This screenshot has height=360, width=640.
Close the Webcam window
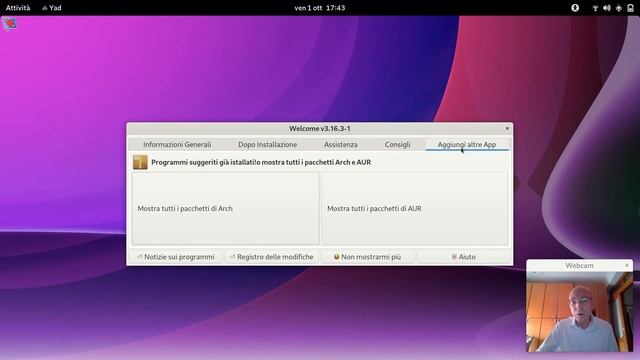point(627,266)
